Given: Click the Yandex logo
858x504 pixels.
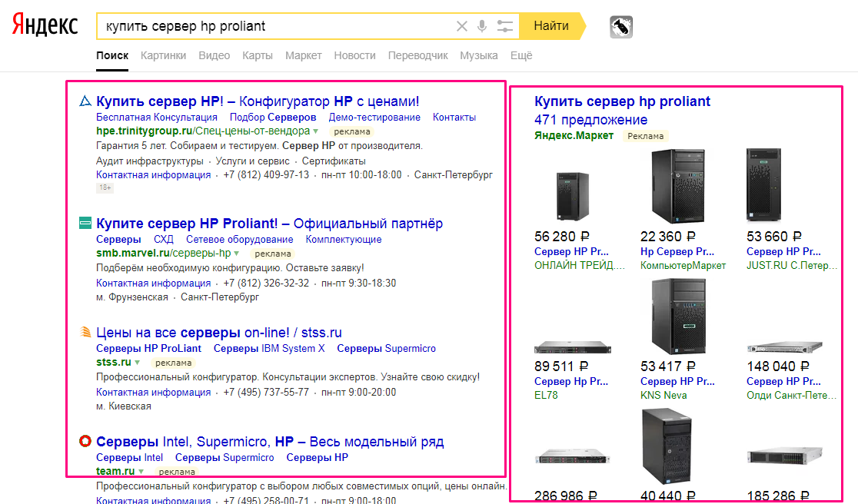Looking at the screenshot, I should coord(45,25).
